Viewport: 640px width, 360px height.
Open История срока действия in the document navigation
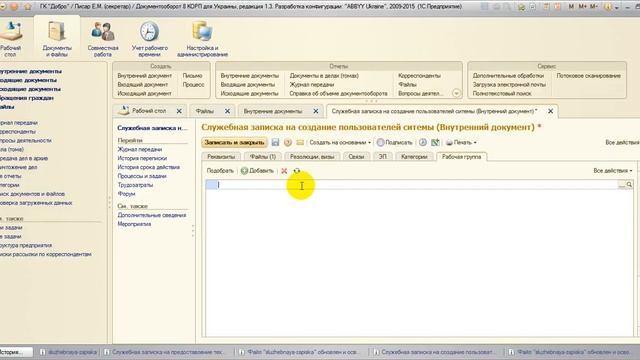149,167
